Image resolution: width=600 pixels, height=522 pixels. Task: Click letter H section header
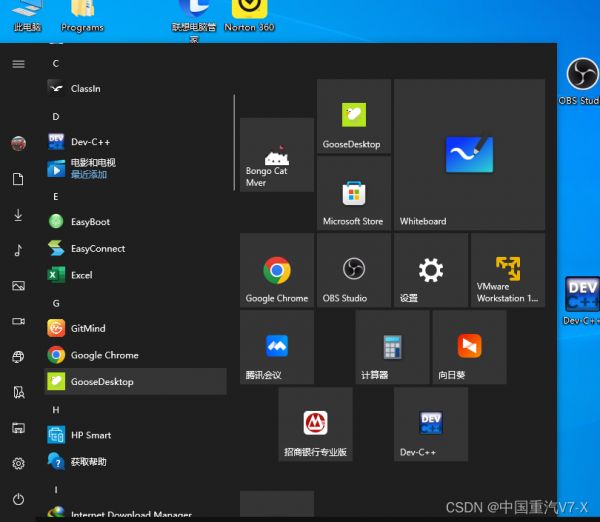pyautogui.click(x=56, y=410)
